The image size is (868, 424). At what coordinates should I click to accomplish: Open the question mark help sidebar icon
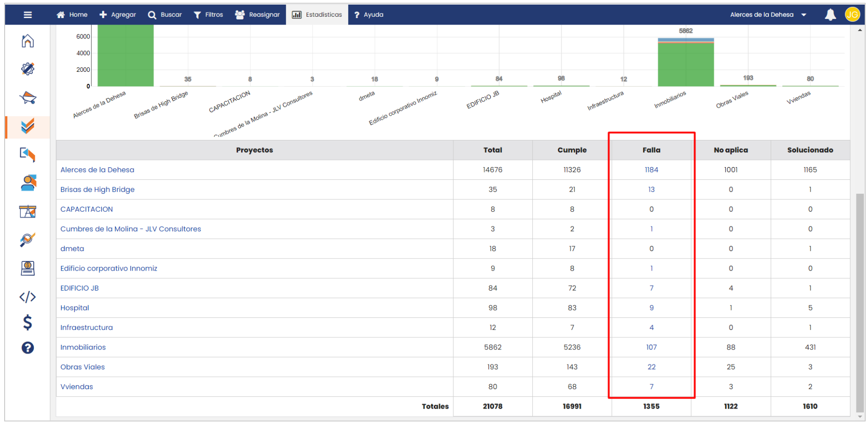pyautogui.click(x=28, y=348)
